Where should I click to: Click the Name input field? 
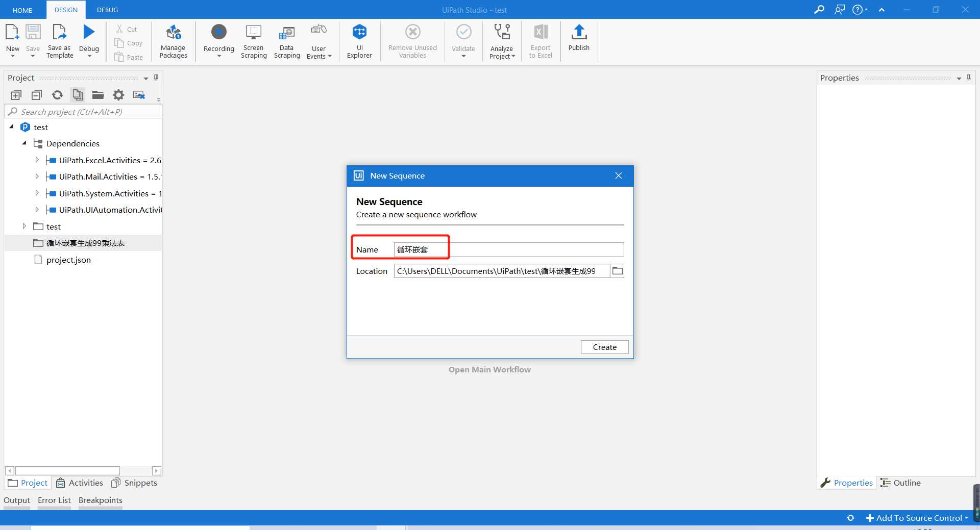point(509,249)
